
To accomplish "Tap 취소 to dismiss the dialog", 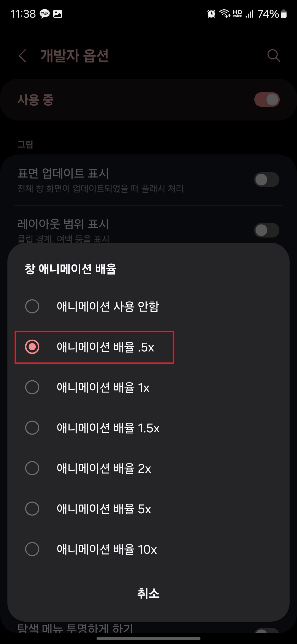I will coord(148,594).
